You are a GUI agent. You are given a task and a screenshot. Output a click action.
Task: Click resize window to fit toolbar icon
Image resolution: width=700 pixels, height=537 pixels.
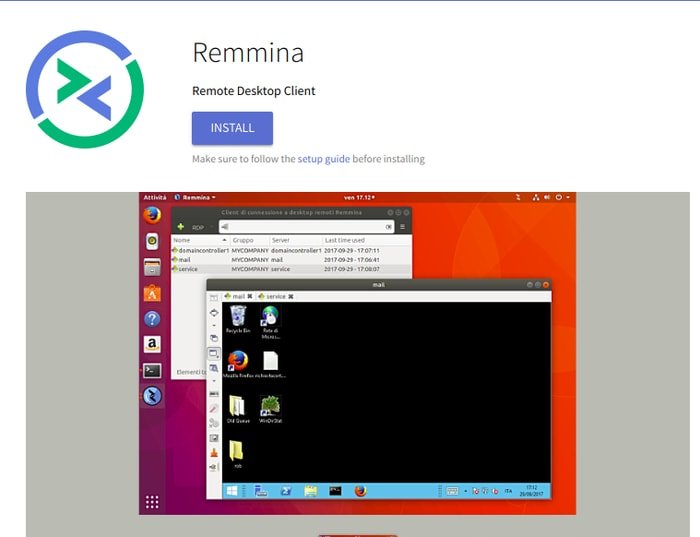pyautogui.click(x=214, y=297)
